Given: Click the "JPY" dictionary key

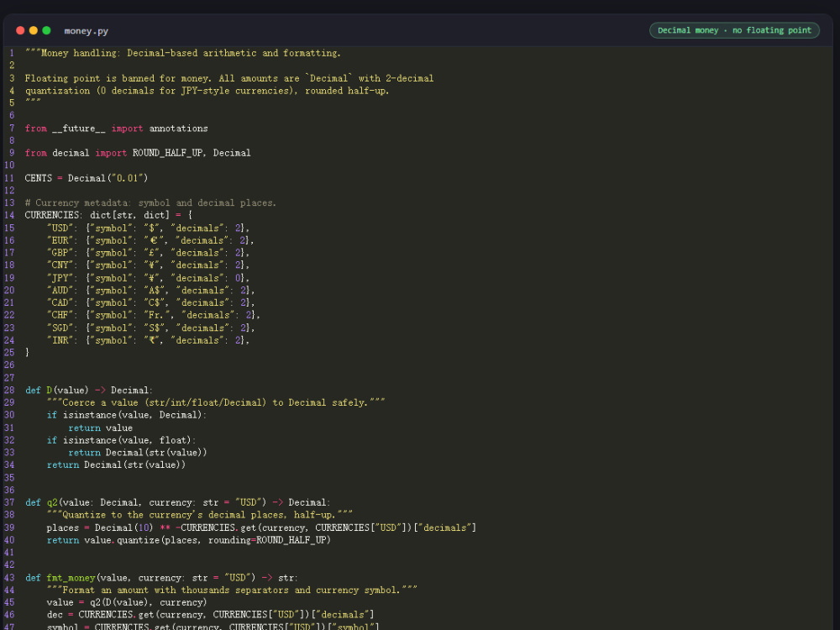Looking at the screenshot, I should click(60, 278).
